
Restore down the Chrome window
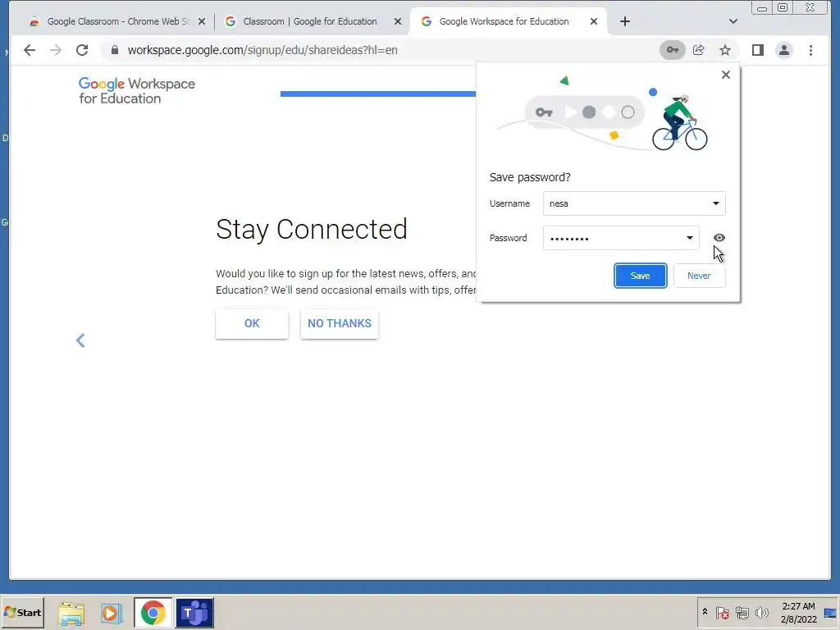coord(783,8)
